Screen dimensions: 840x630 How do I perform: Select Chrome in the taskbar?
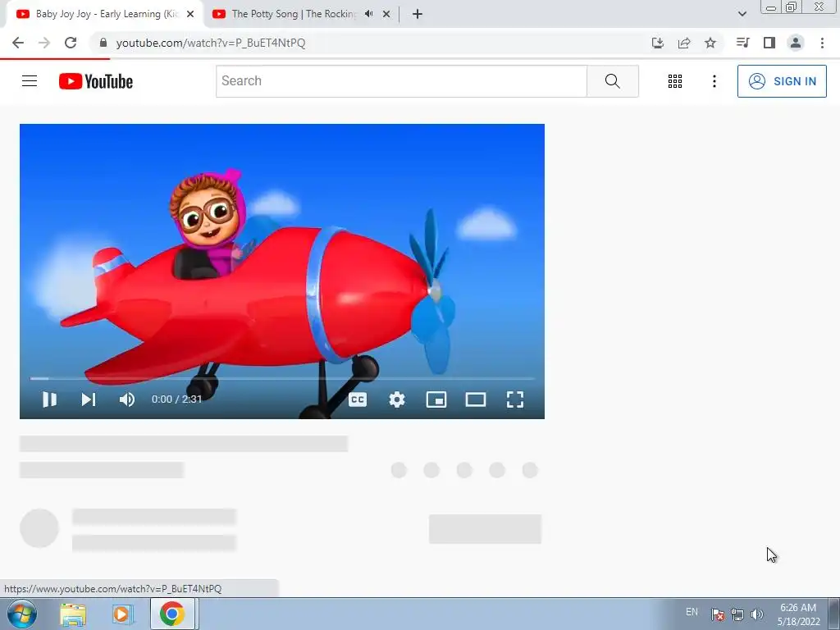(172, 614)
